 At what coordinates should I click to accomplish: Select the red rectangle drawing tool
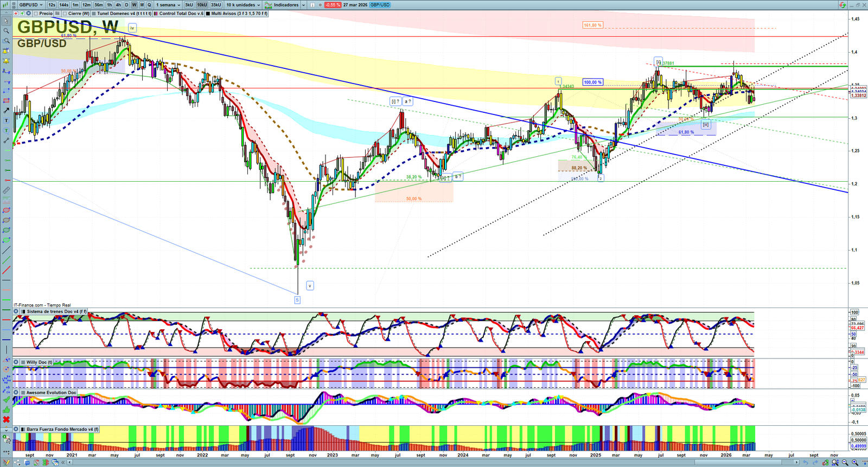[6, 100]
